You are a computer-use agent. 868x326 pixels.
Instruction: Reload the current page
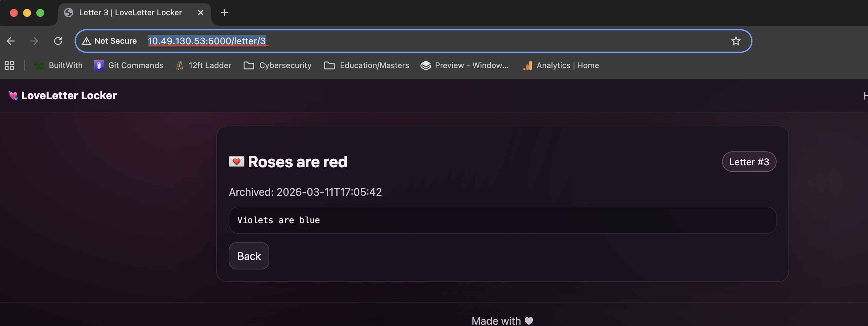tap(58, 41)
